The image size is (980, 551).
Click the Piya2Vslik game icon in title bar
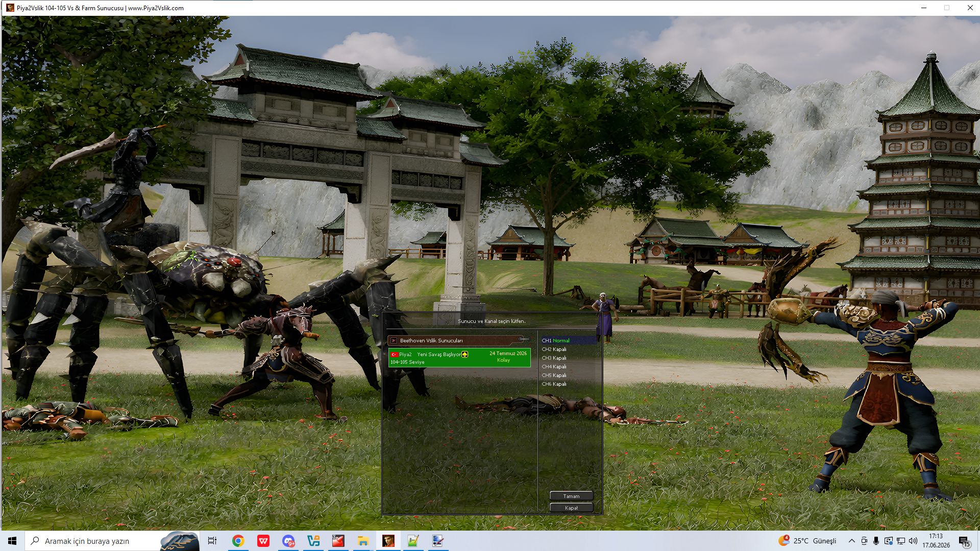click(10, 8)
